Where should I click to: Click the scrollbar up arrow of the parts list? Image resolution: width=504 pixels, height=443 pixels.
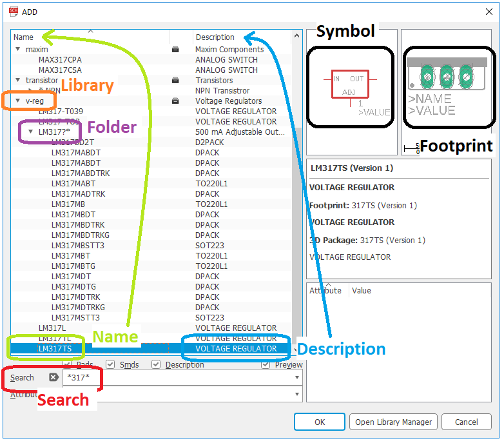pyautogui.click(x=296, y=36)
